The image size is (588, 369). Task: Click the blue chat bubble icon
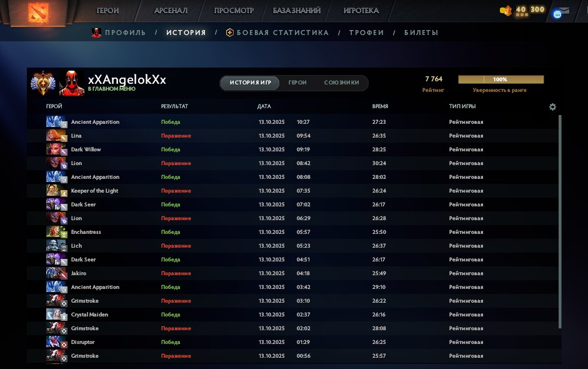[x=557, y=14]
